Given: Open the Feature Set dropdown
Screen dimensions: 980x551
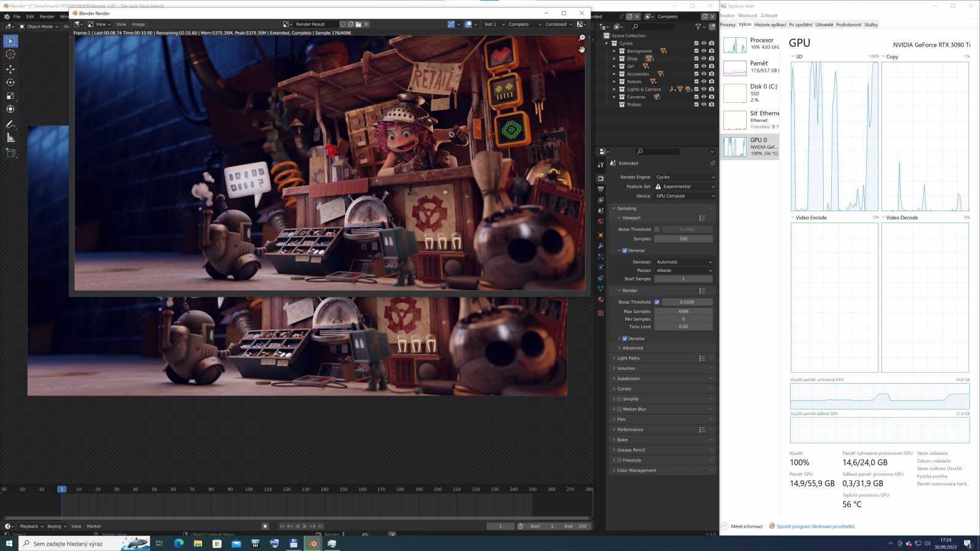Looking at the screenshot, I should coord(685,187).
